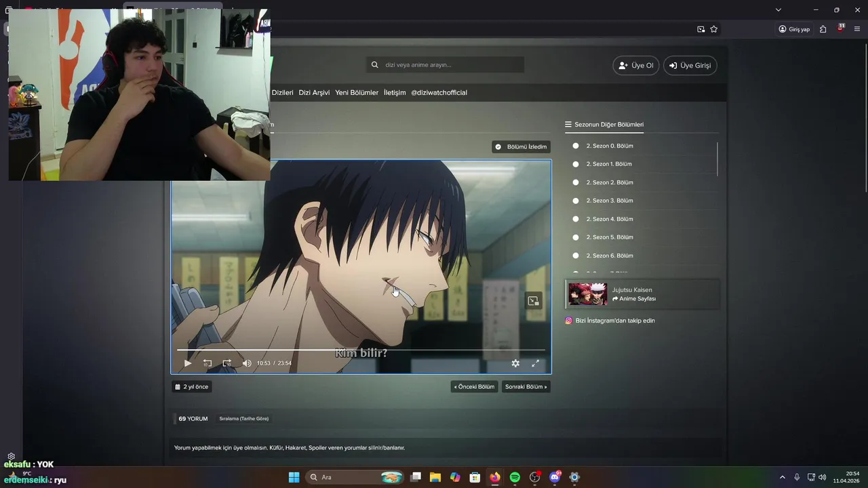Open browser hamburger menu
868x488 pixels.
coord(857,29)
